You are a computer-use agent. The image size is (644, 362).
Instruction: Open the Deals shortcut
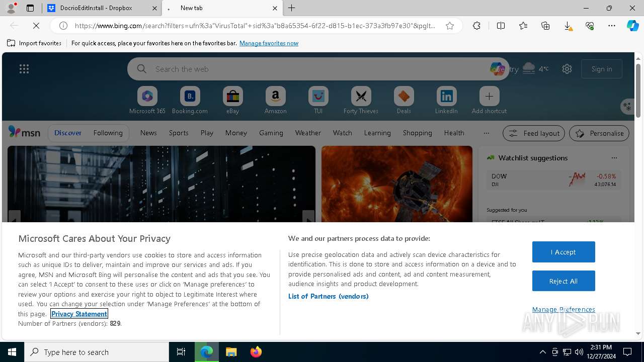click(x=404, y=100)
